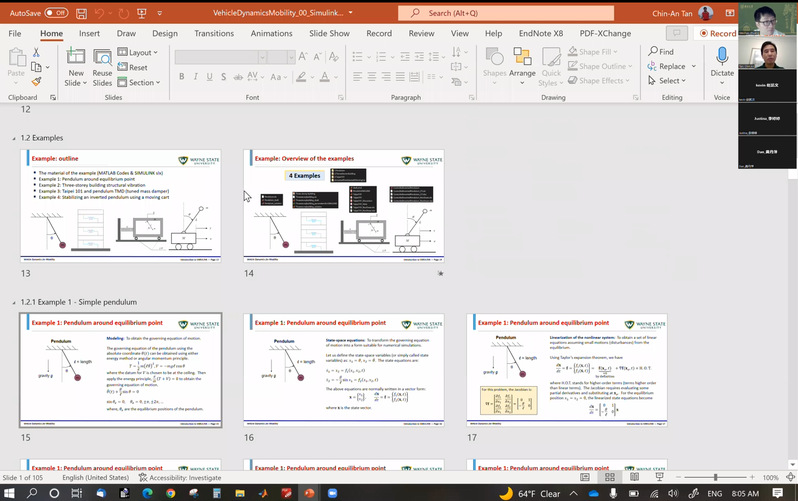Screen dimensions: 798x501
Task: Collapse the 1.2 Examples section
Action: [12, 137]
